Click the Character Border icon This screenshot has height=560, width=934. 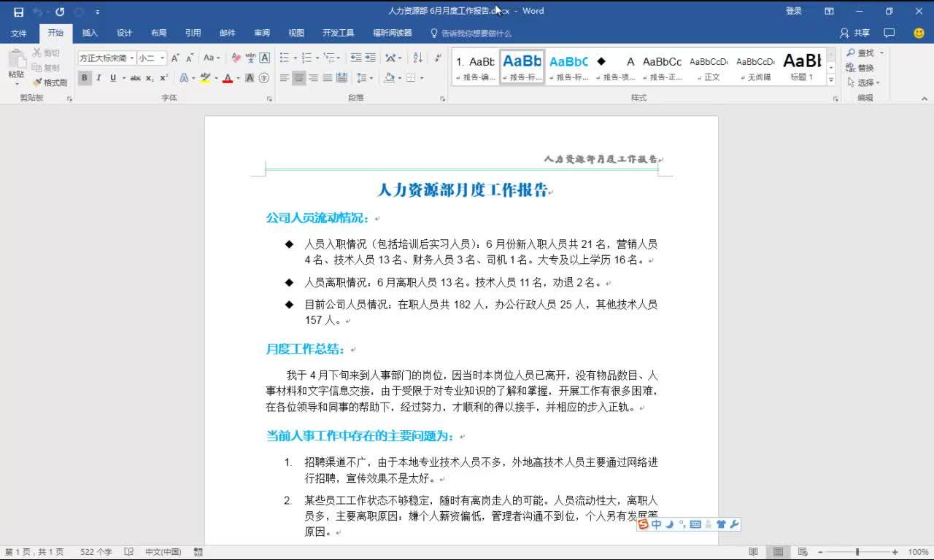pos(265,58)
